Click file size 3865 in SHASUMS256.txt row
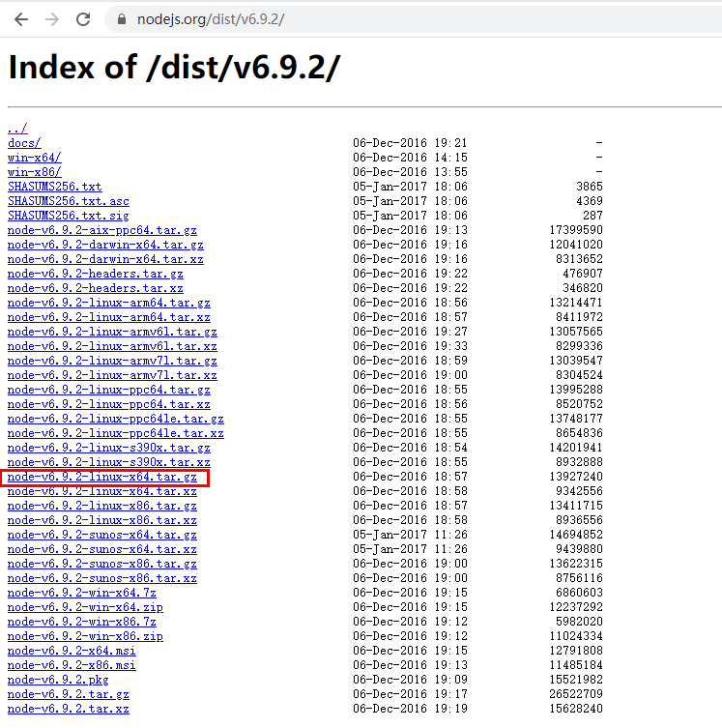The image size is (722, 728). 590,187
